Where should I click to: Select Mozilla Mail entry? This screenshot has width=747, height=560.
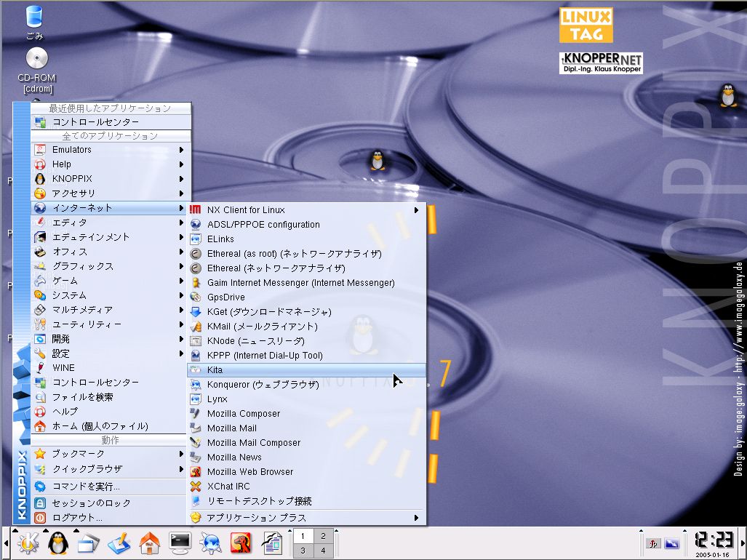click(x=306, y=428)
